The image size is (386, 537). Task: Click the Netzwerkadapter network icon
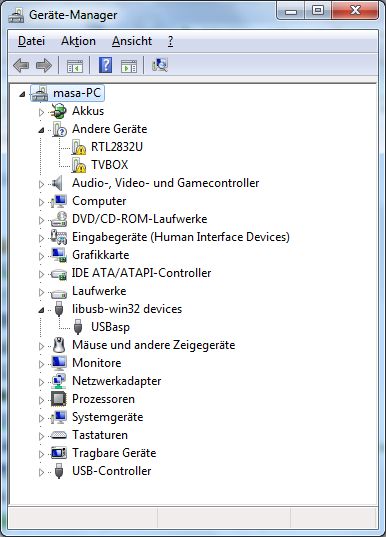[x=59, y=381]
